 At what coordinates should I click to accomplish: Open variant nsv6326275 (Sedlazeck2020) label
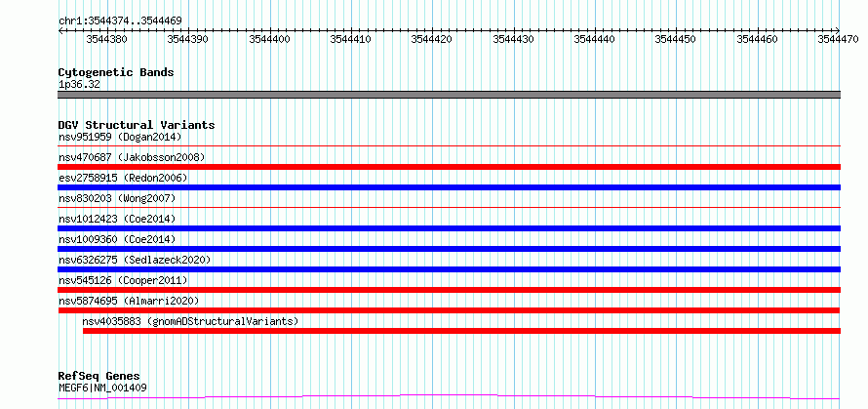135,260
